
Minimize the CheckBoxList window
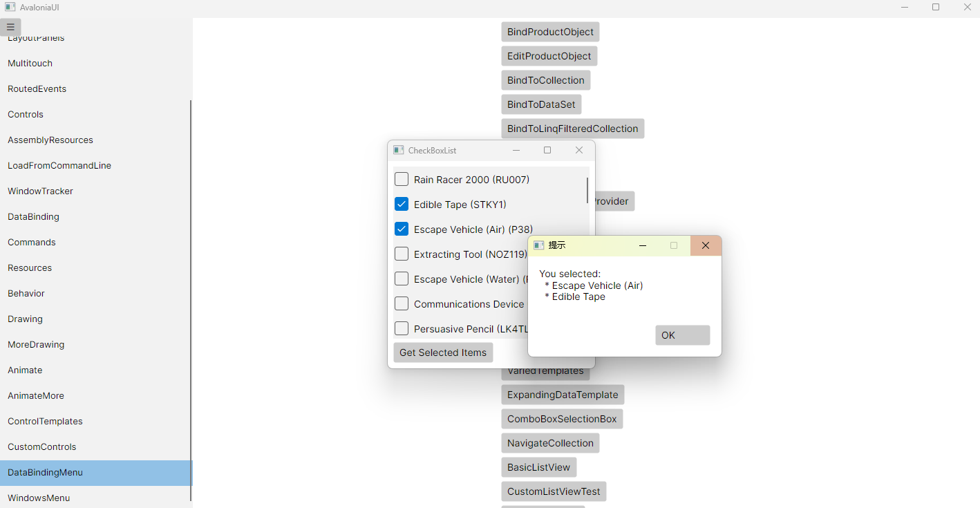pyautogui.click(x=516, y=150)
